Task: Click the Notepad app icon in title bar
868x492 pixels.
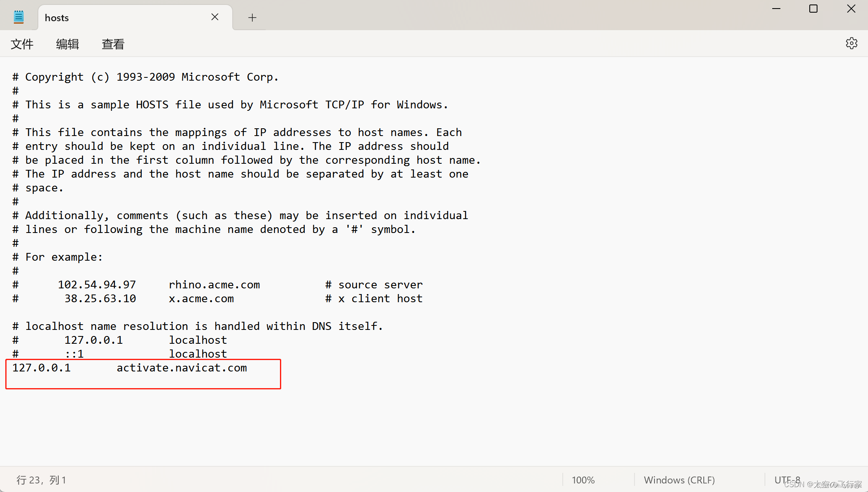Action: click(18, 17)
